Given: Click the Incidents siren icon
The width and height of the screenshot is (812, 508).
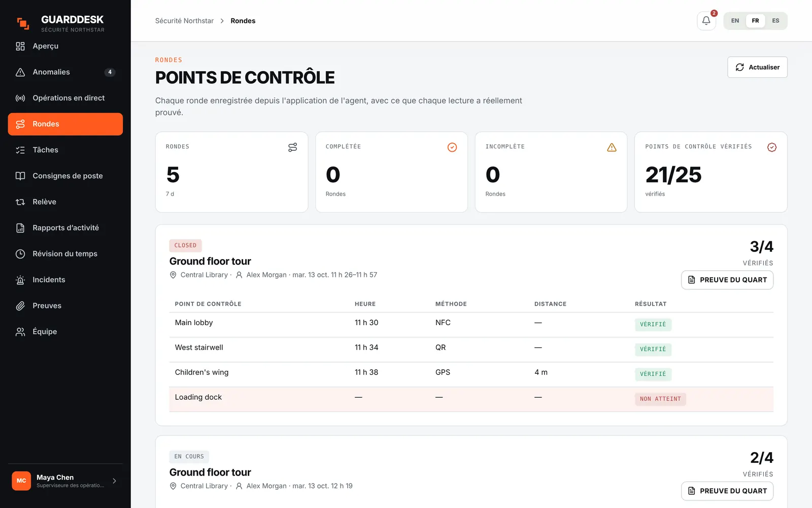Looking at the screenshot, I should click(x=20, y=280).
